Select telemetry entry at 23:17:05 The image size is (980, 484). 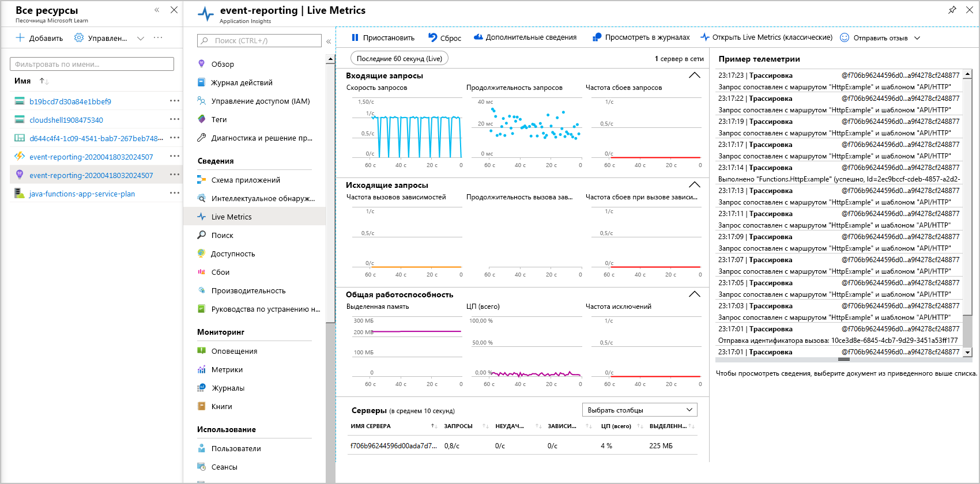pyautogui.click(x=839, y=289)
